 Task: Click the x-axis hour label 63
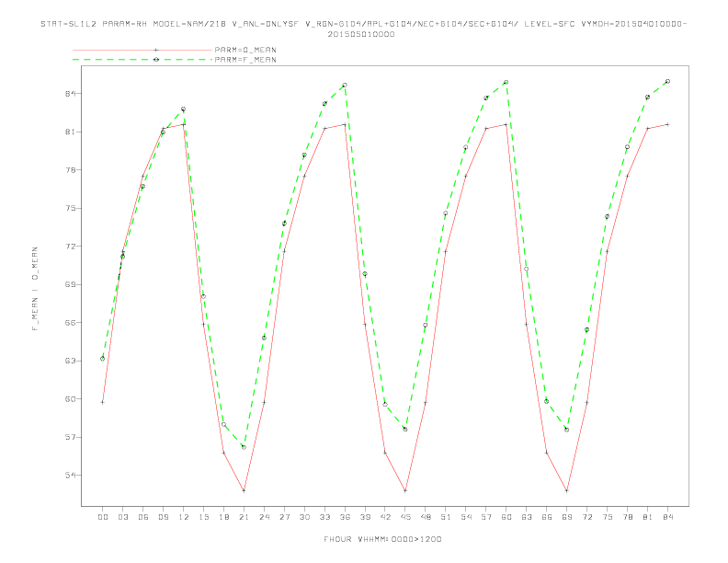click(527, 517)
